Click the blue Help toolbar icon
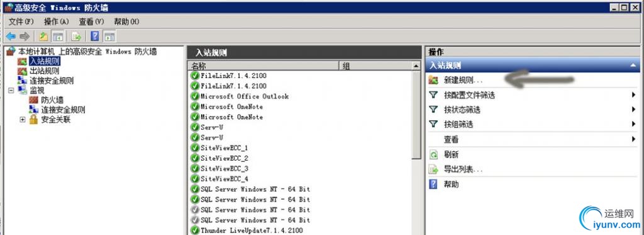 coord(95,36)
